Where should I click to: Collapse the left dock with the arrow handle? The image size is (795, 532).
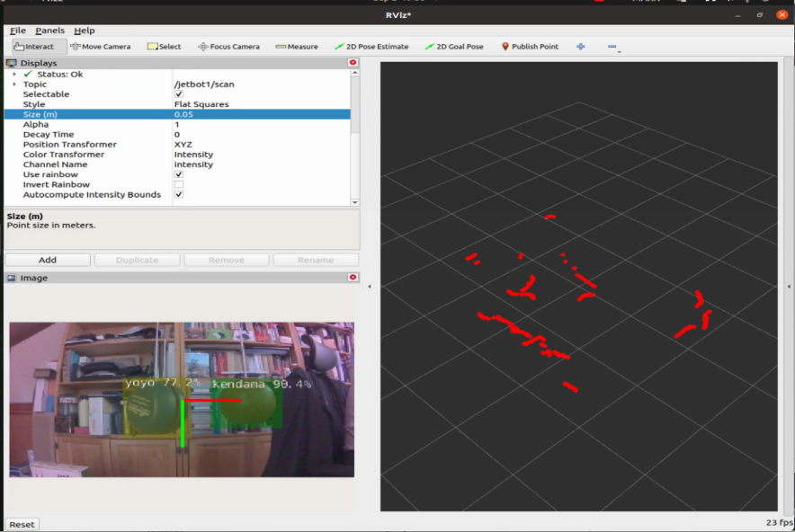click(x=369, y=287)
